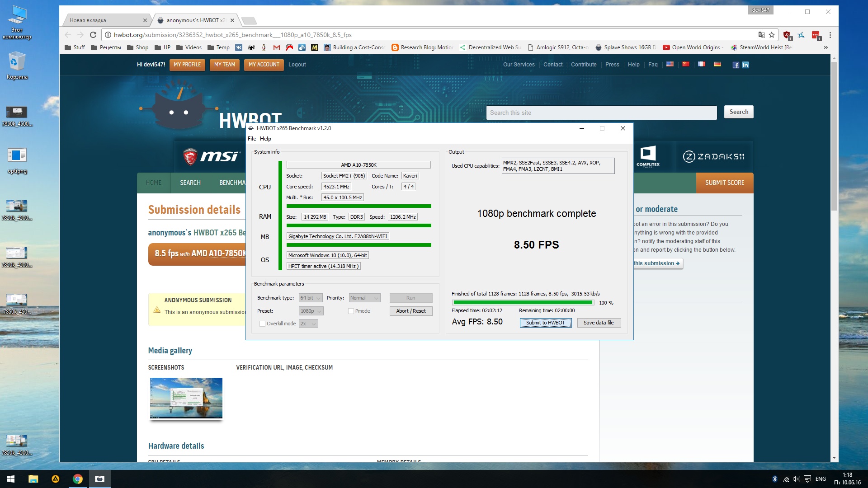Click Report this submission button
868x488 pixels.
click(657, 263)
